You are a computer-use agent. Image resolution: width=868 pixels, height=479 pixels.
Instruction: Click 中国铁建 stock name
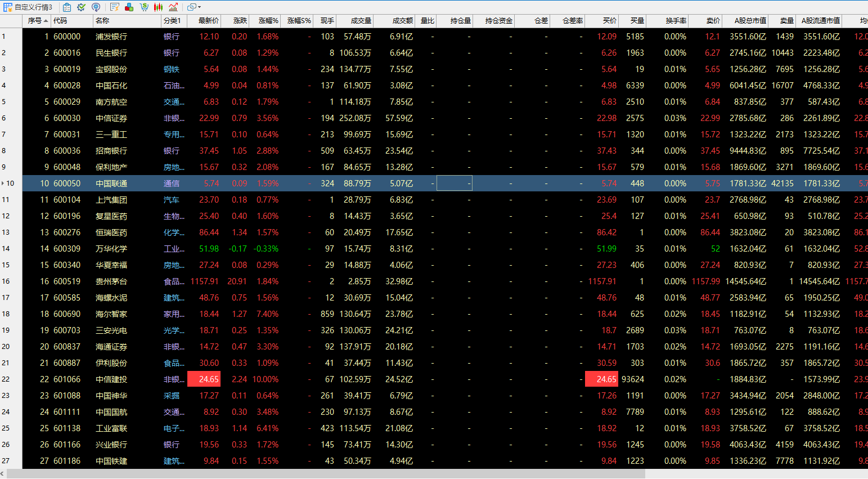pos(111,461)
